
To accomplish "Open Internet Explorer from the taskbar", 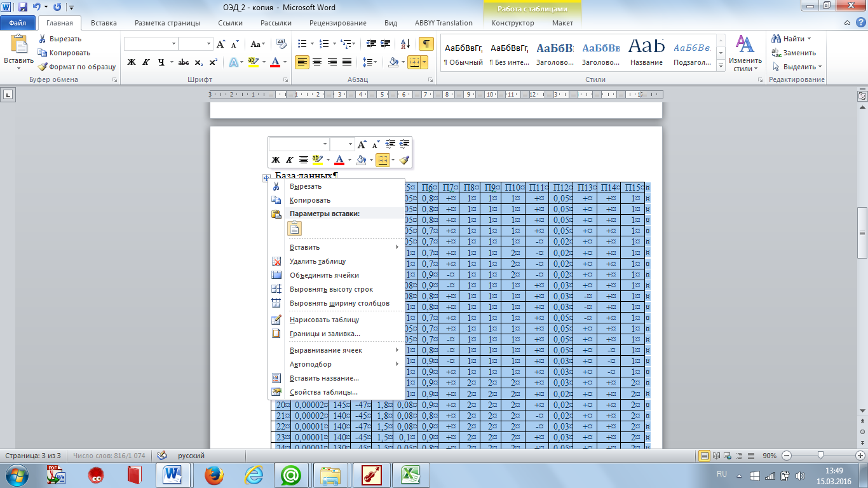I will tap(253, 475).
